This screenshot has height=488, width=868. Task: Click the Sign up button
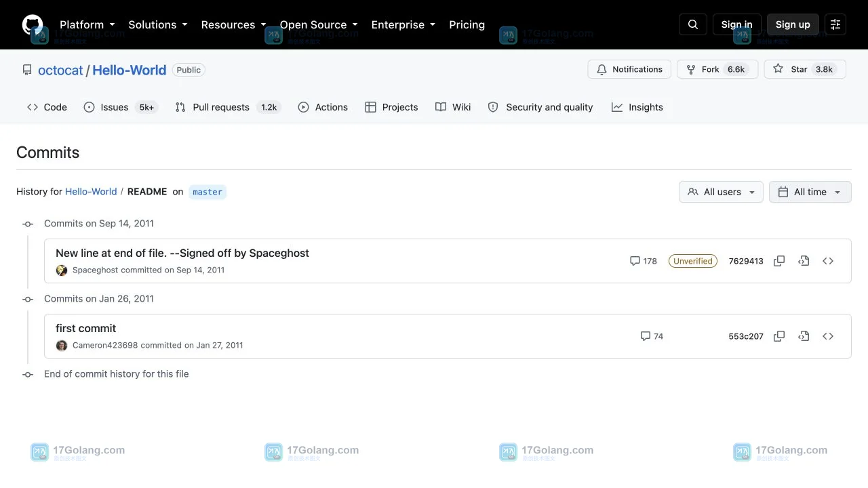pos(793,24)
